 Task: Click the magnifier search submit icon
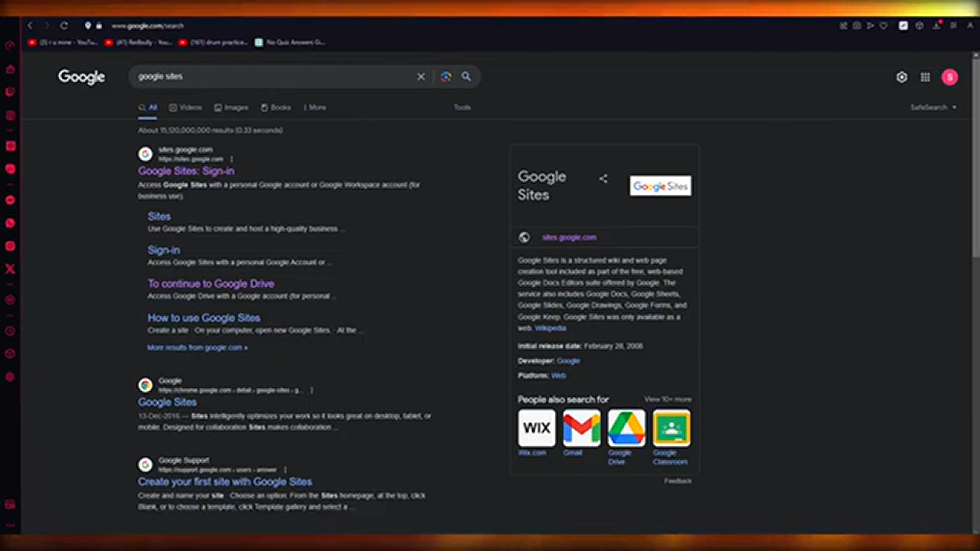(x=466, y=77)
